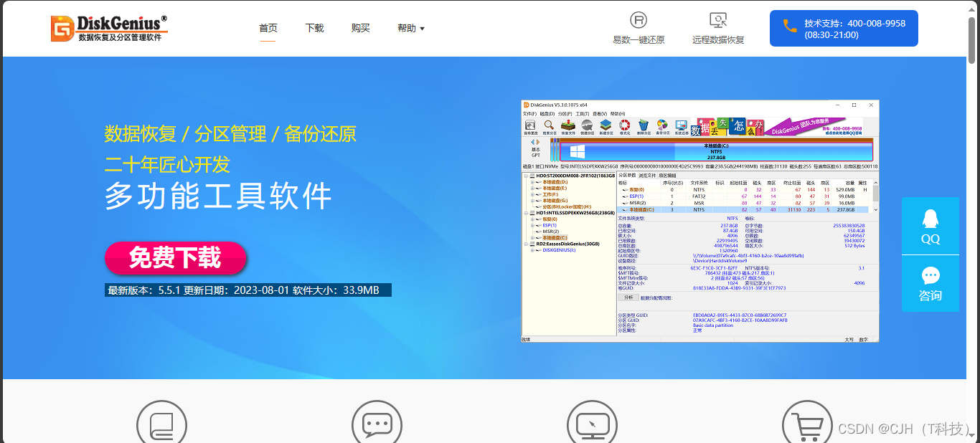
Task: Click 保存更改 in the DiskGenius preview toolbar
Action: [x=531, y=128]
